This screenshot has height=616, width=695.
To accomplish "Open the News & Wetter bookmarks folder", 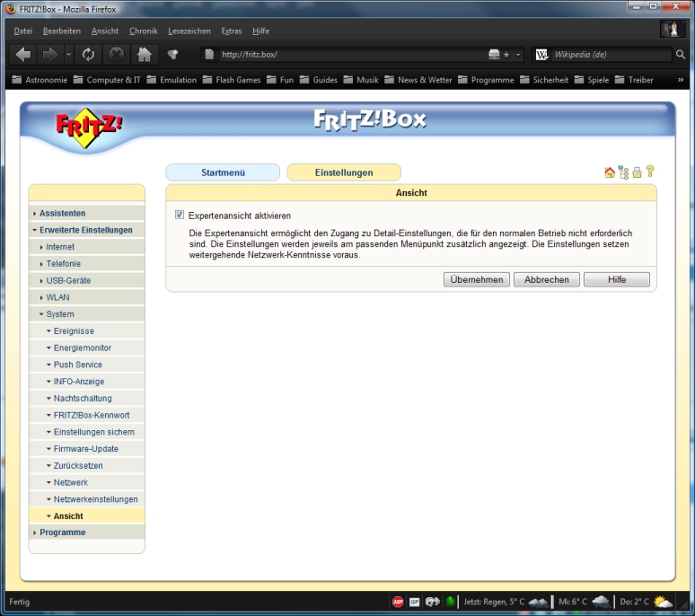I will 418,80.
